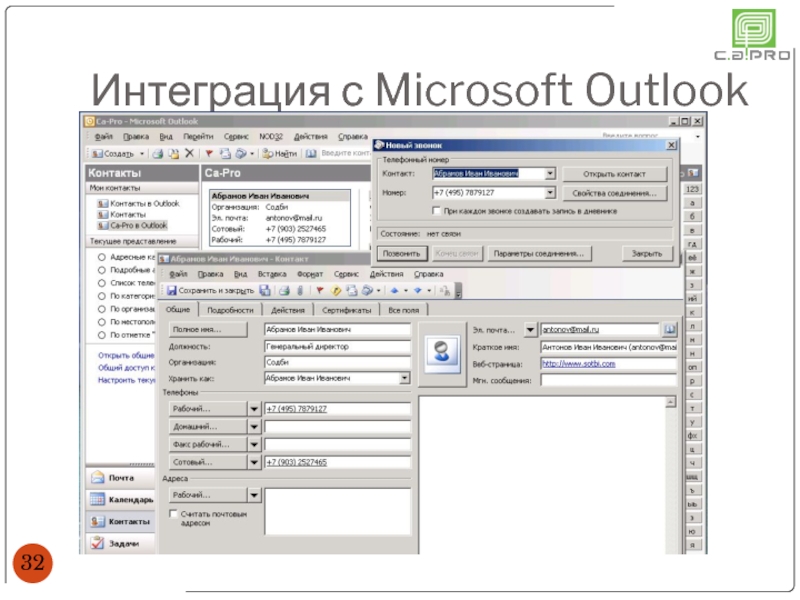Click the red follow-up flag in main toolbar
Image resolution: width=800 pixels, height=600 pixels.
[209, 154]
